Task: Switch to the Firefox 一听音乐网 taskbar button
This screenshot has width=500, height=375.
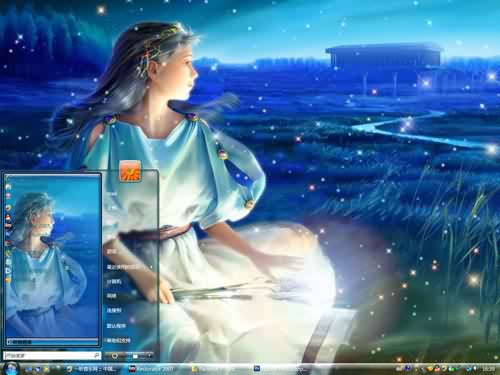Action: (92, 369)
